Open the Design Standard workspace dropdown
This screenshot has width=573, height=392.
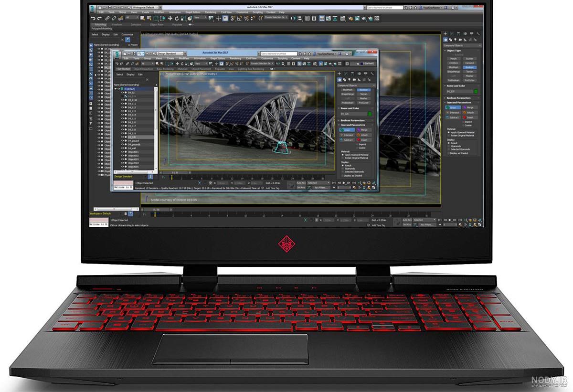[x=170, y=53]
